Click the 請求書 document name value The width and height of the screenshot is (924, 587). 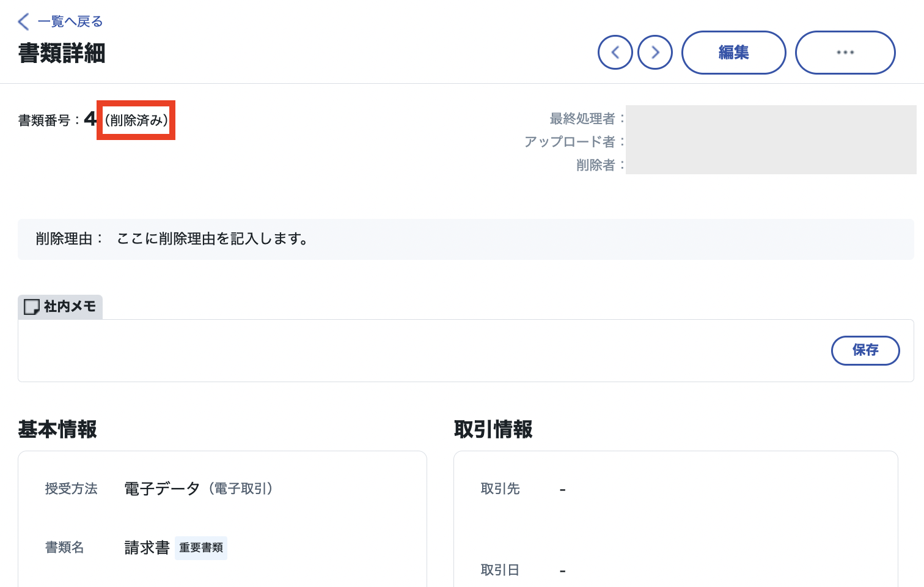point(147,548)
